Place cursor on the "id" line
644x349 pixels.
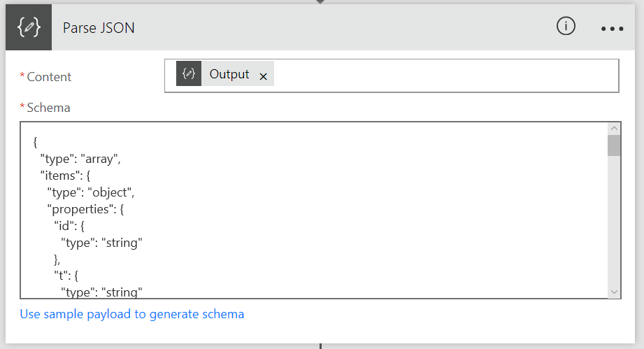coord(69,226)
